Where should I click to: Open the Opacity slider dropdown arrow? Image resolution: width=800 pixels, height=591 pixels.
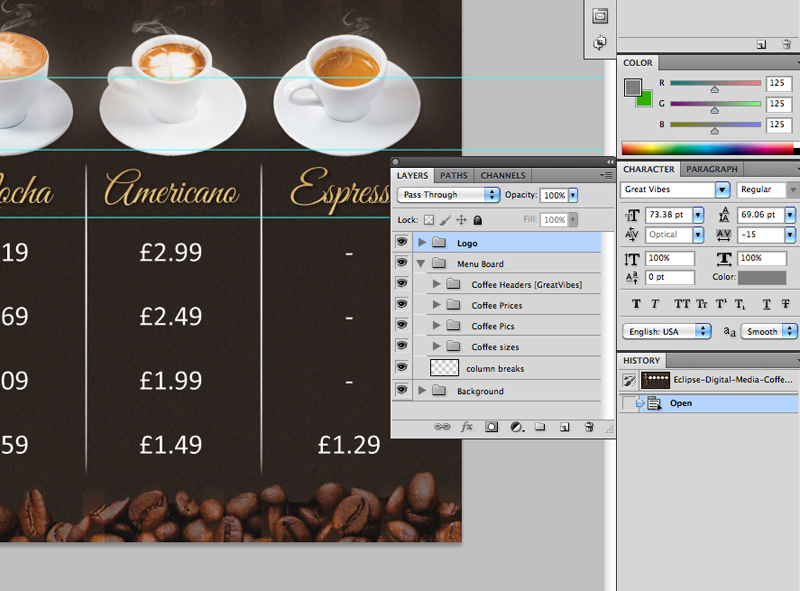point(573,195)
